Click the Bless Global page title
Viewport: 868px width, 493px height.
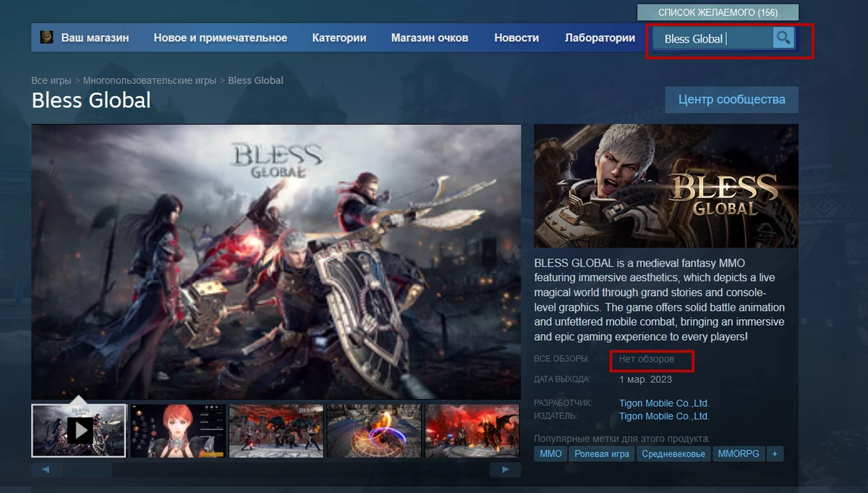pos(91,100)
